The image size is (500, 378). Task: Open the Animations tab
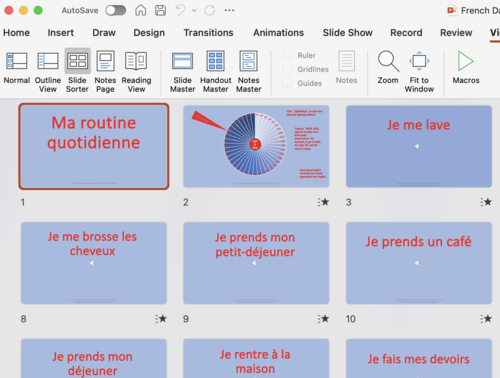coord(278,33)
